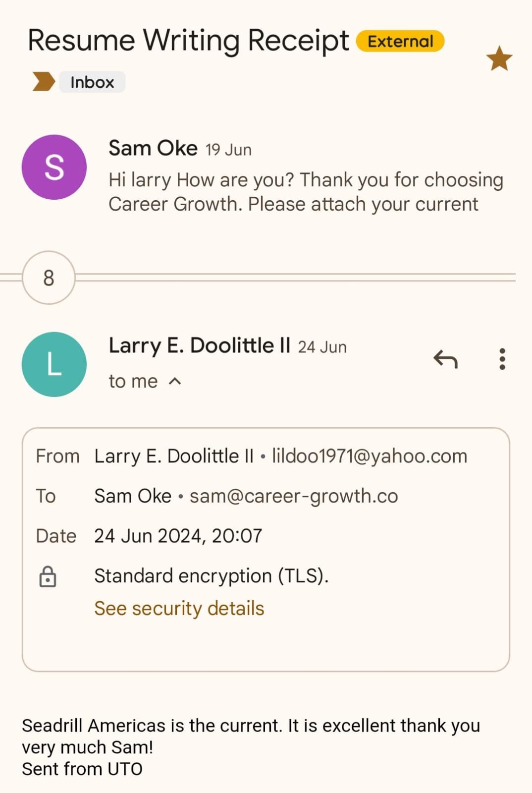The height and width of the screenshot is (793, 532).
Task: Expand the 8 hidden messages
Action: 49,278
